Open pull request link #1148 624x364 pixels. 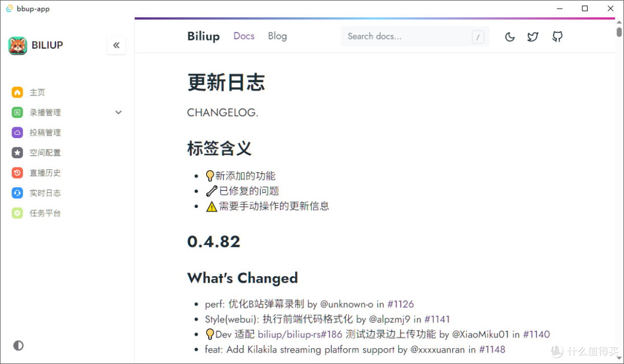(492, 350)
